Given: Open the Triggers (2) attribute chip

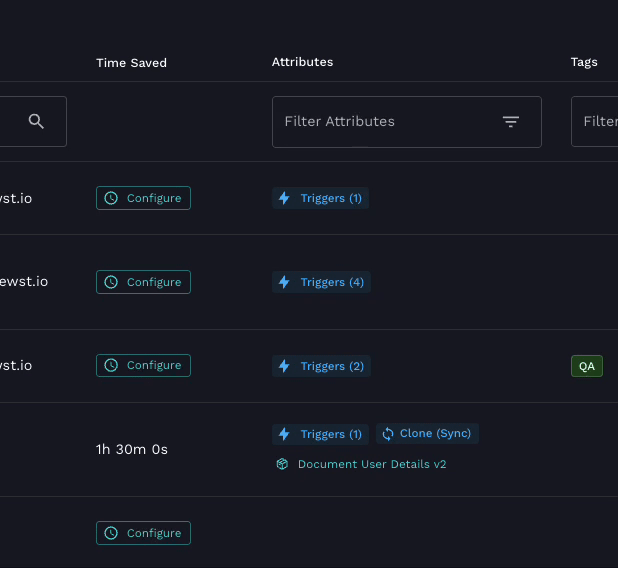Looking at the screenshot, I should [x=321, y=366].
